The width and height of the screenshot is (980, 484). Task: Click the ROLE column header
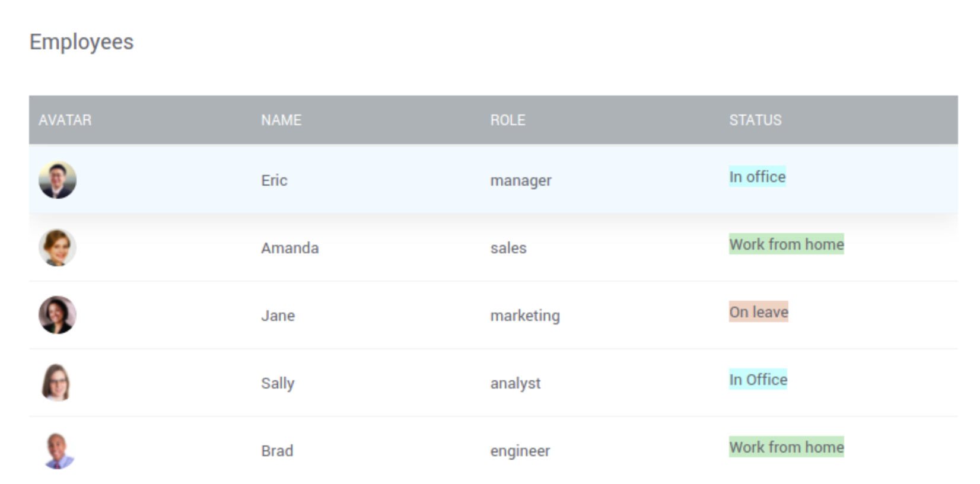(x=508, y=120)
